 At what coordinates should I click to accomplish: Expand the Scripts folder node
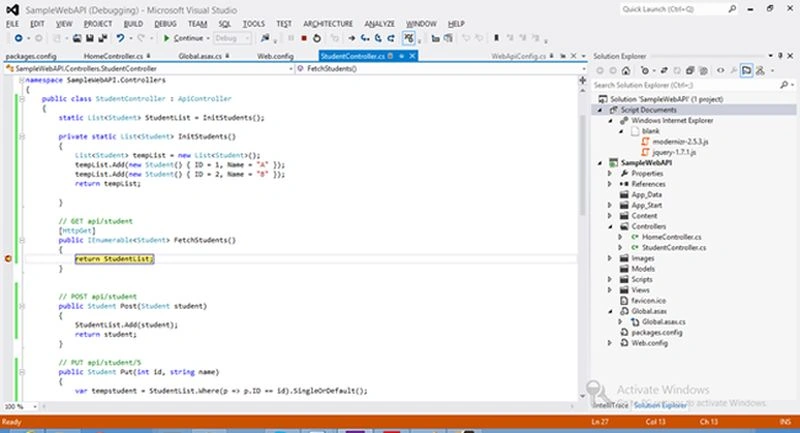click(x=610, y=279)
